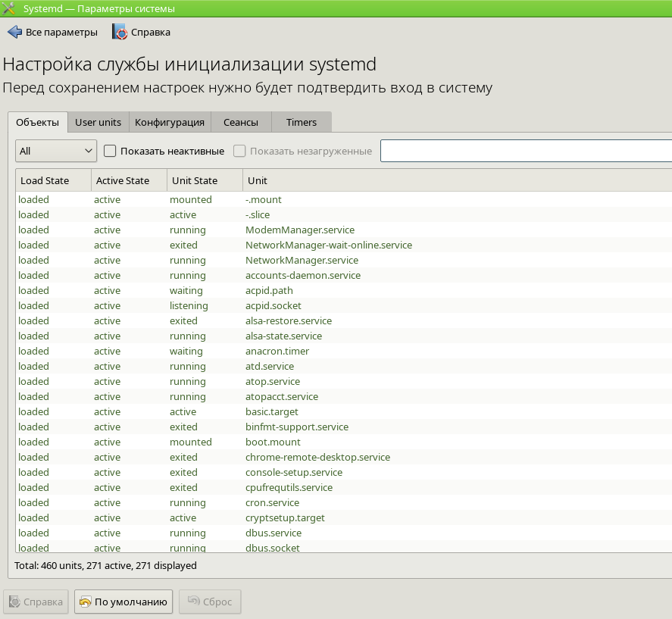Screen dimensions: 672x619
Task: Select cpufrequtils.service row
Action: tap(344, 487)
